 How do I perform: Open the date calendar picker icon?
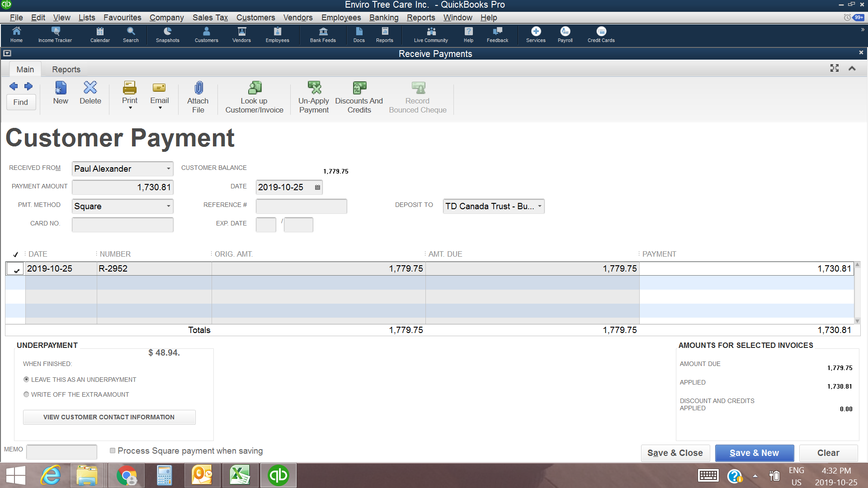(x=317, y=188)
